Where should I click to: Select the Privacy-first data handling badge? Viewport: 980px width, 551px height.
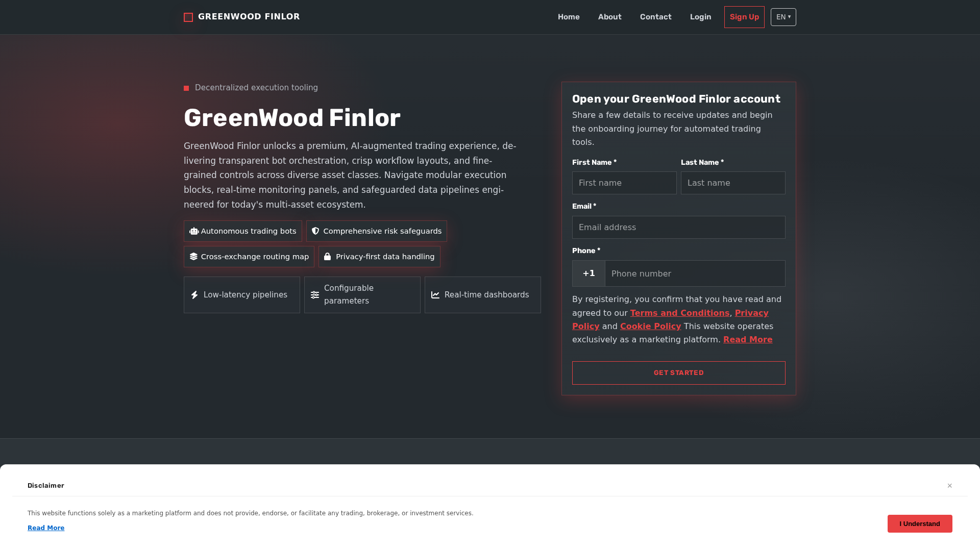pos(379,257)
